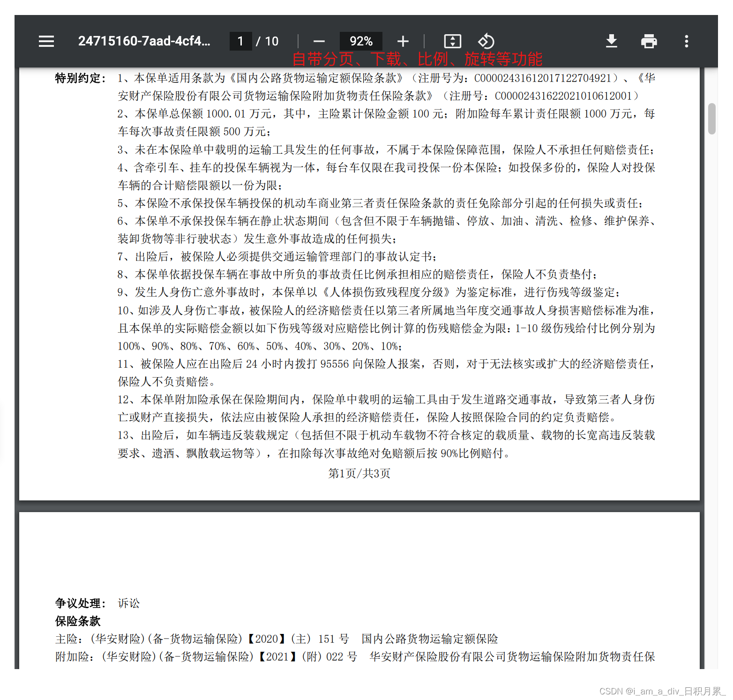Select the rotate page icon
The width and height of the screenshot is (733, 700).
(x=486, y=41)
